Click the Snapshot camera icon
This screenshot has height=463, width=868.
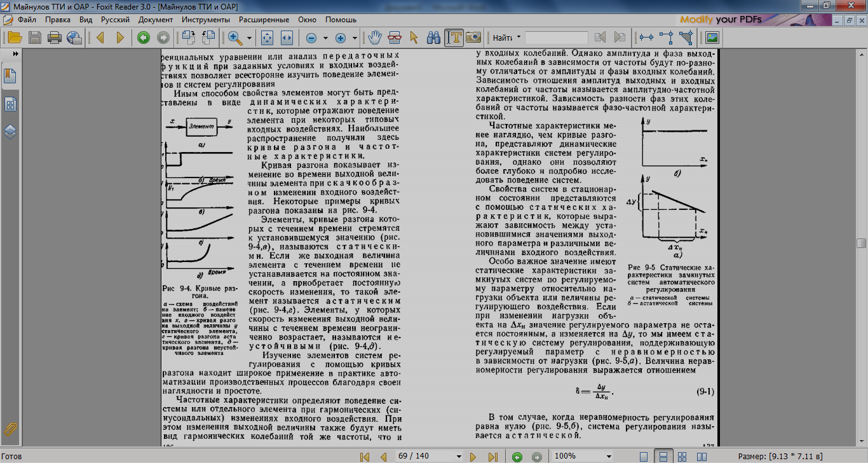point(473,38)
